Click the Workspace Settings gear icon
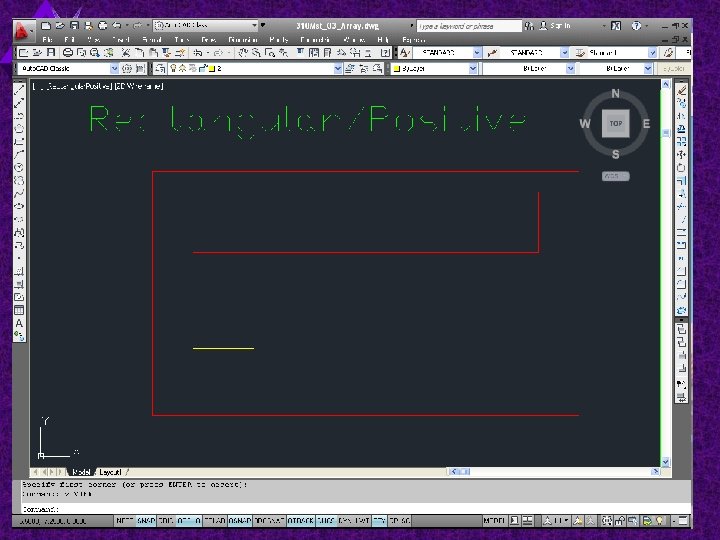The height and width of the screenshot is (540, 720). 127,68
